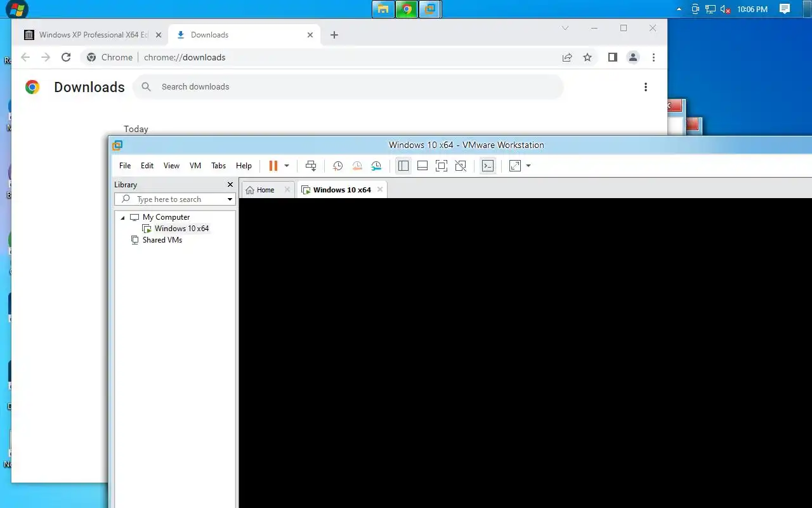812x508 pixels.
Task: Toggle the library sidebar view
Action: coord(403,166)
